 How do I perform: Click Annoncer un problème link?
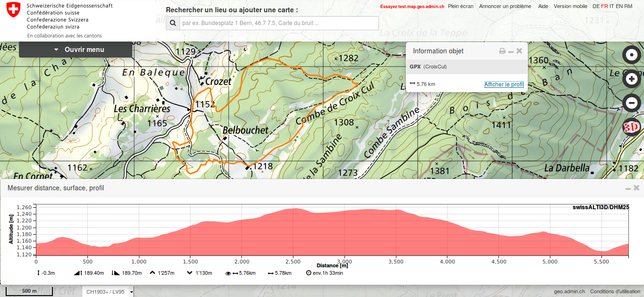pyautogui.click(x=505, y=7)
